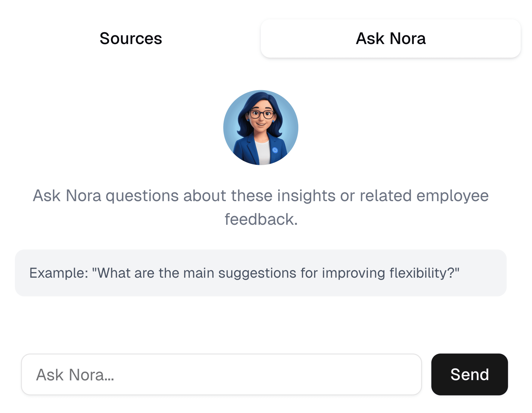Viewport: 532px width, 413px height.
Task: Click the word "Example:" in the suggestion box
Action: pos(59,273)
